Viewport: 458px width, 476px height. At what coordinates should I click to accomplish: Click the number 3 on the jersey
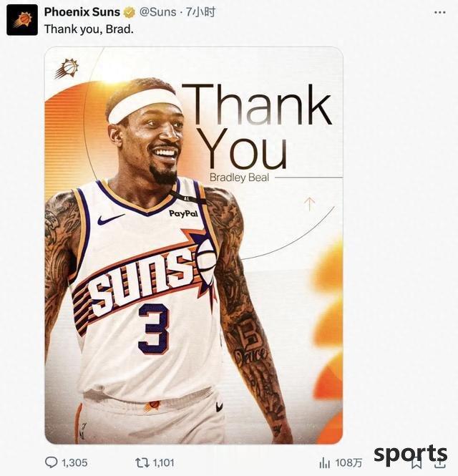pos(154,329)
